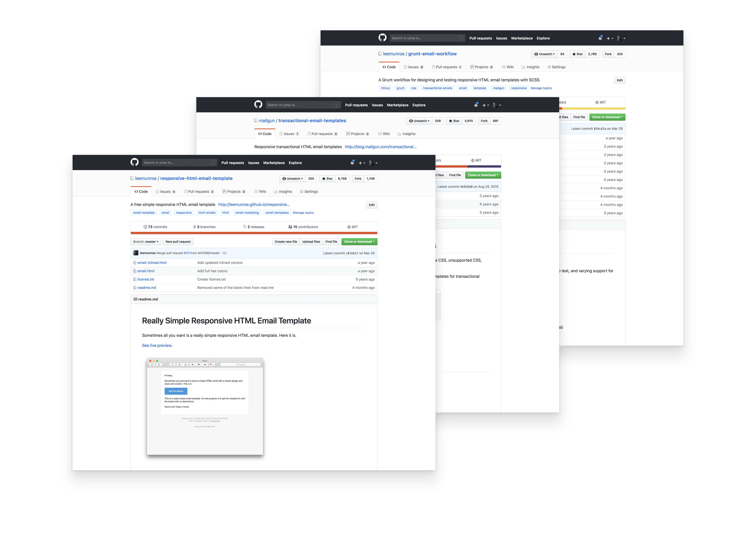Open plus create-new dropdown in mailgun window
The image size is (756, 552).
[x=486, y=105]
